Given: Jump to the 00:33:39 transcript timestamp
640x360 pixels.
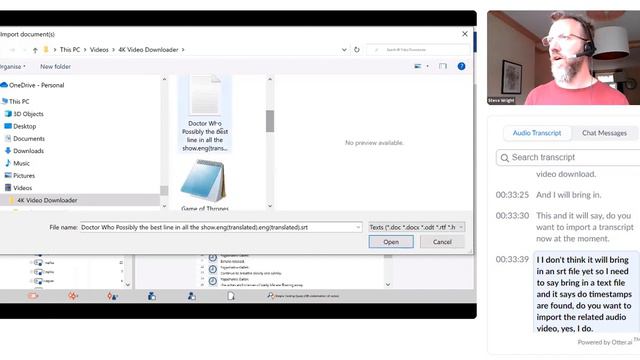Looking at the screenshot, I should pos(512,260).
